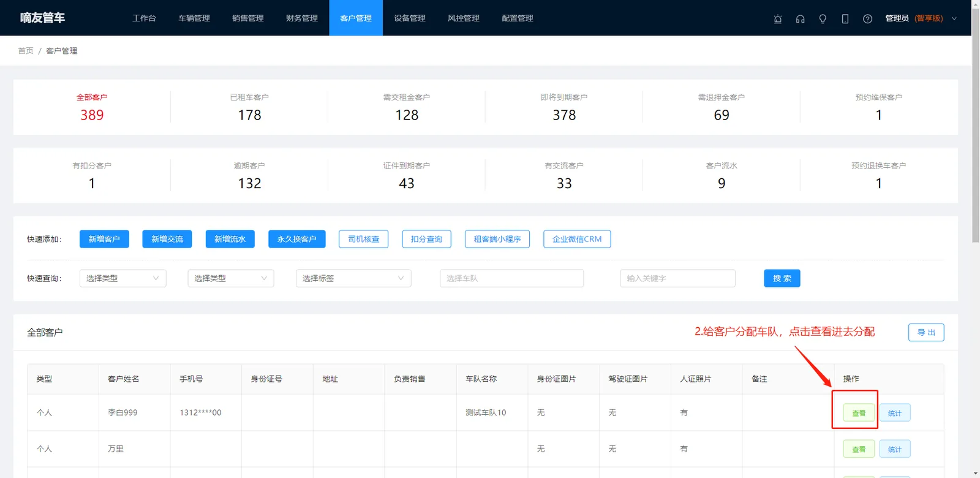Screen dimensions: 980x478
Task: Select the 需退押金客户 69 stat card
Action: 722,107
